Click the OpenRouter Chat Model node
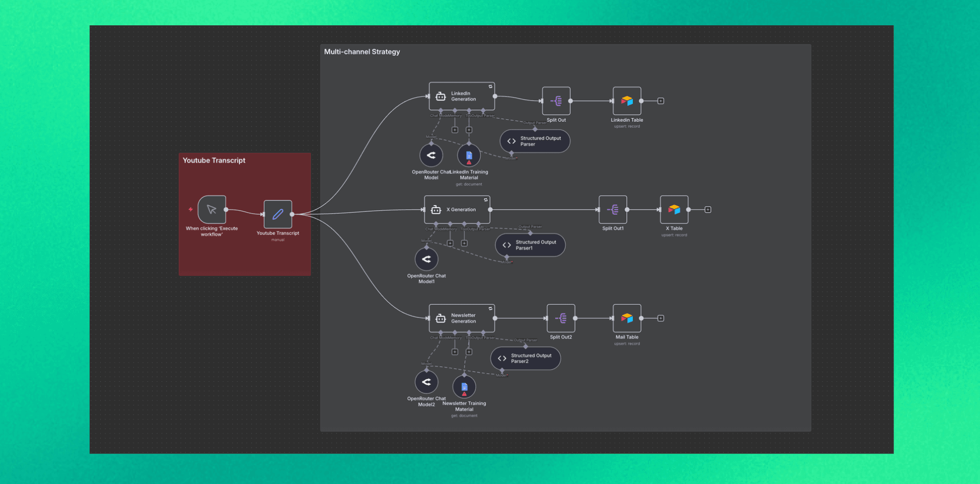This screenshot has width=980, height=484. (x=431, y=155)
